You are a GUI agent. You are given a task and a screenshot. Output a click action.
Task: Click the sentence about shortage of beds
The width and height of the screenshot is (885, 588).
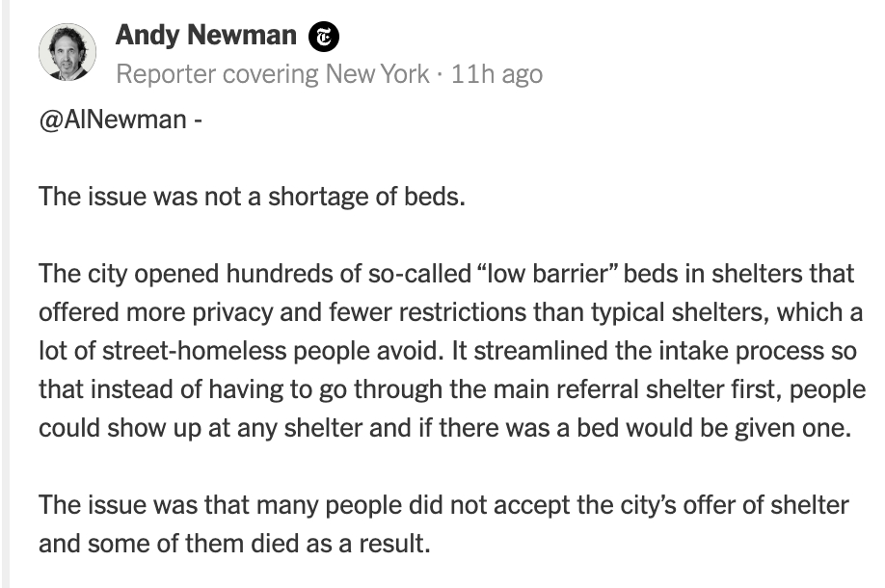coord(253,197)
